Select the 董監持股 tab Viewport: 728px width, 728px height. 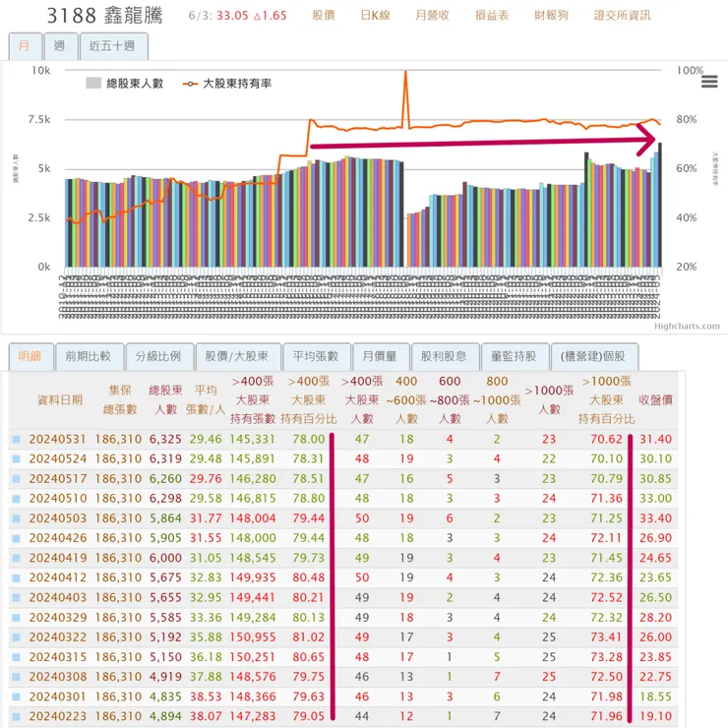point(515,356)
